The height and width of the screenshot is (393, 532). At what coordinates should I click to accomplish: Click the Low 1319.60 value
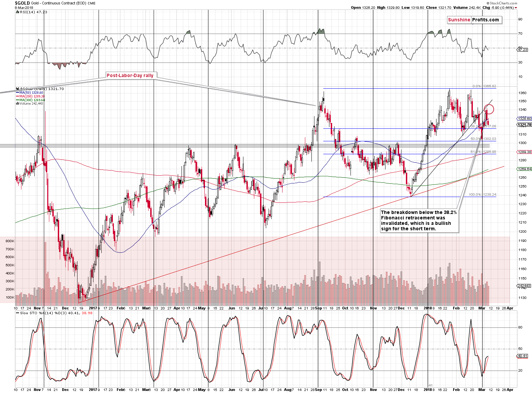point(413,7)
